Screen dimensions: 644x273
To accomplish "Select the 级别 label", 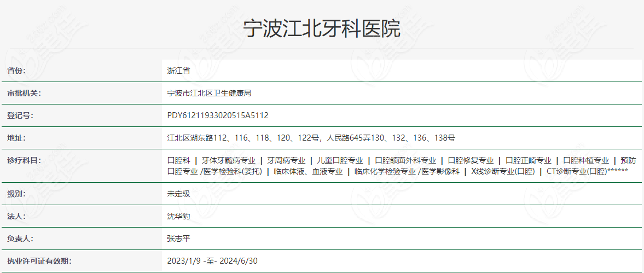I will [x=16, y=194].
